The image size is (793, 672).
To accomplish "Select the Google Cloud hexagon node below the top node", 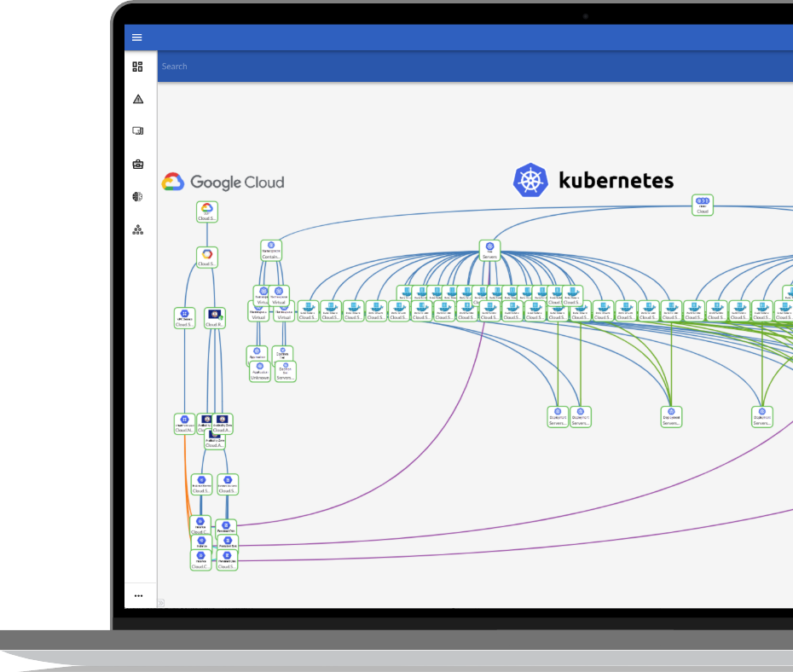I will pyautogui.click(x=207, y=258).
